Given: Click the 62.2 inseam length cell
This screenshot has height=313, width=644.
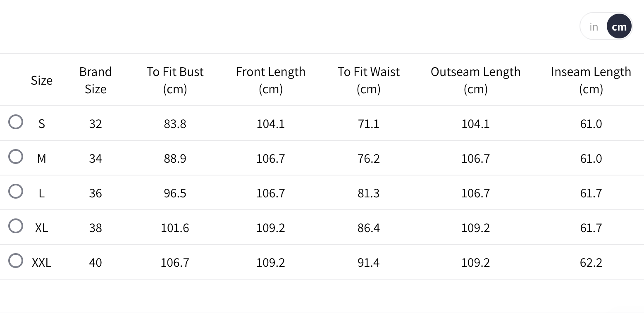Looking at the screenshot, I should (591, 262).
